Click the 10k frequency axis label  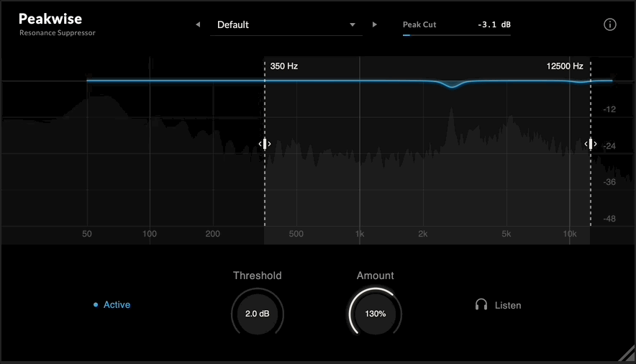(x=570, y=234)
